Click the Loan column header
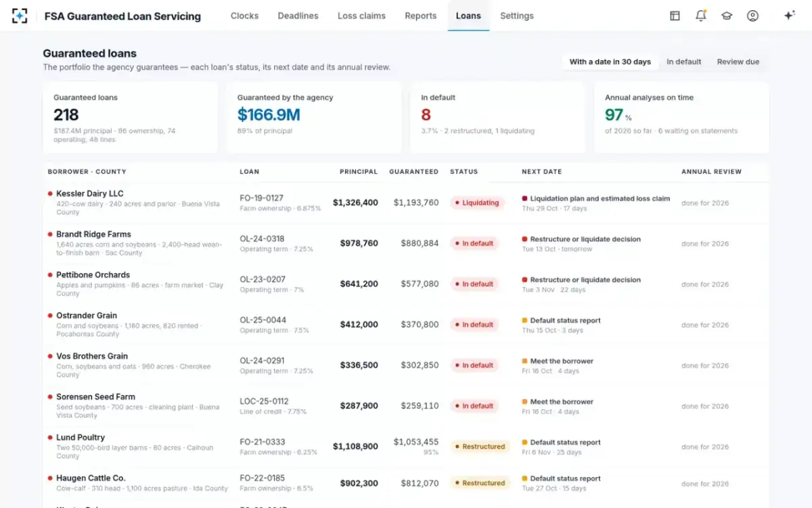 [x=250, y=172]
